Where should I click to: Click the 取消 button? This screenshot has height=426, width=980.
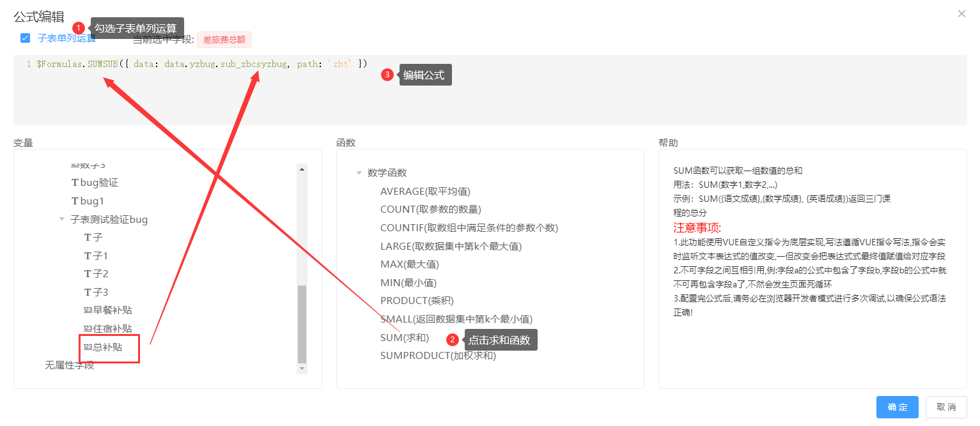(946, 407)
